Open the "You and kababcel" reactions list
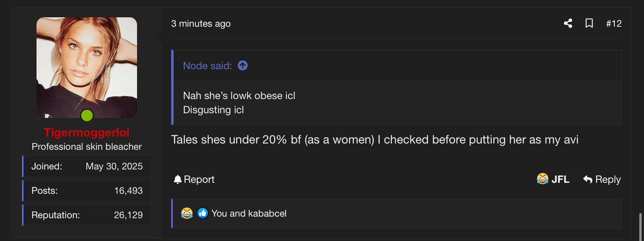 pyautogui.click(x=248, y=213)
